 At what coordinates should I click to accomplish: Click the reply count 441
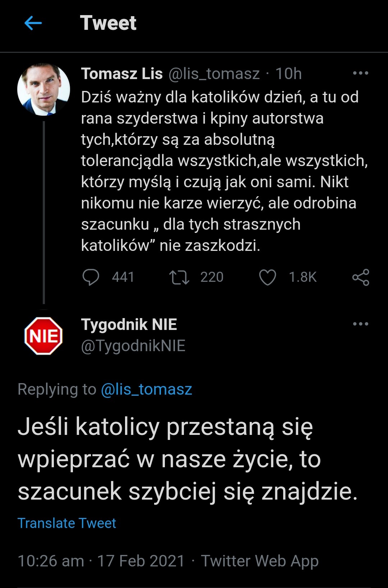[123, 277]
